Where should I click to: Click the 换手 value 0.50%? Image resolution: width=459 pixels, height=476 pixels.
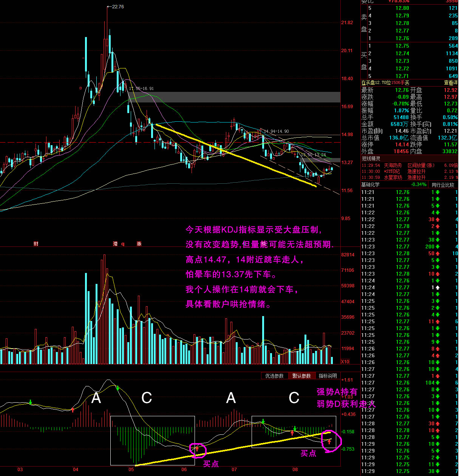click(x=450, y=117)
